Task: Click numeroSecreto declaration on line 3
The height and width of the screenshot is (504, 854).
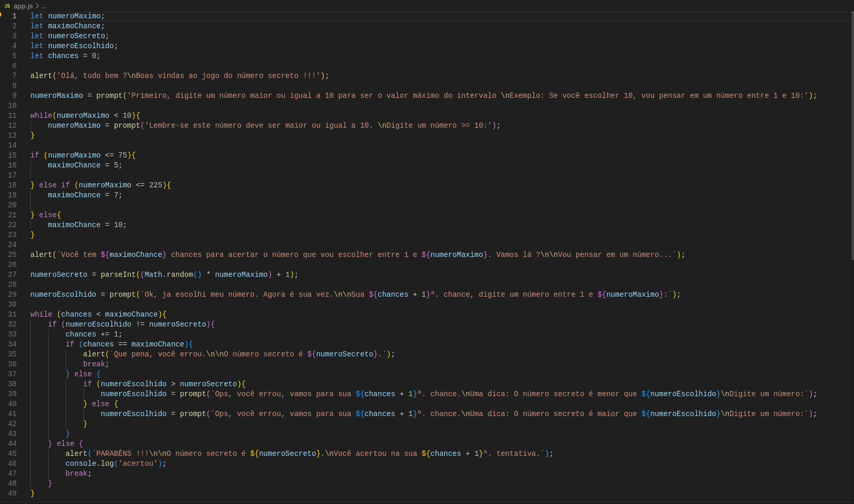Action: coord(76,36)
